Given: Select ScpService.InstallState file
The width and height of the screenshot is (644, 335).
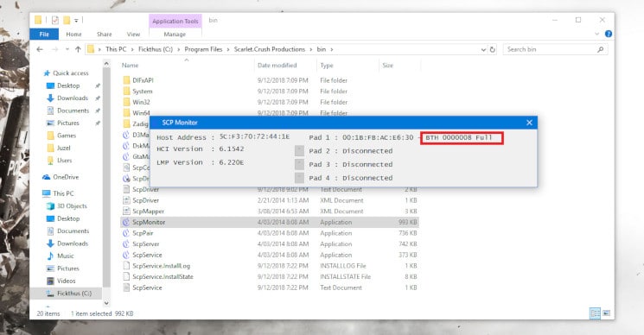Looking at the screenshot, I should point(163,277).
